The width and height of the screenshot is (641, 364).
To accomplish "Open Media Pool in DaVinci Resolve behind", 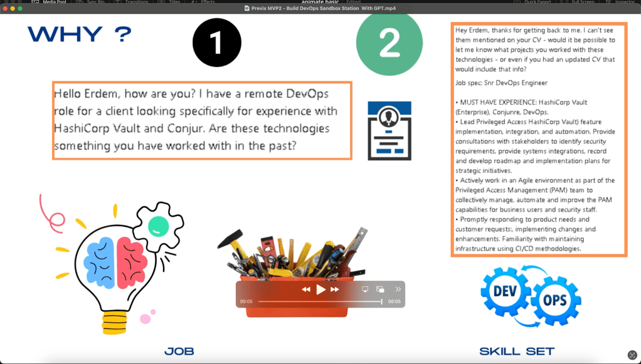I will [x=49, y=2].
